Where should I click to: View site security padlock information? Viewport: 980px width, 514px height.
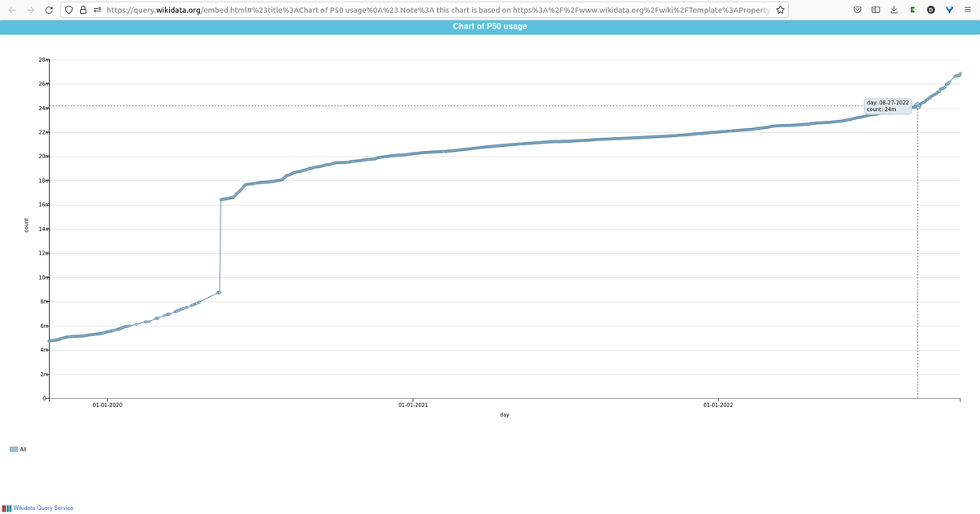tap(84, 10)
